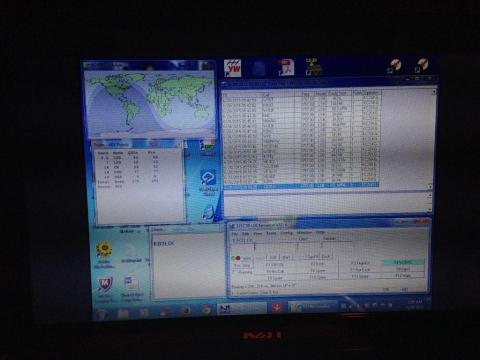Click the red download arrow taskbar icon
480x360 pixels.
click(x=277, y=308)
